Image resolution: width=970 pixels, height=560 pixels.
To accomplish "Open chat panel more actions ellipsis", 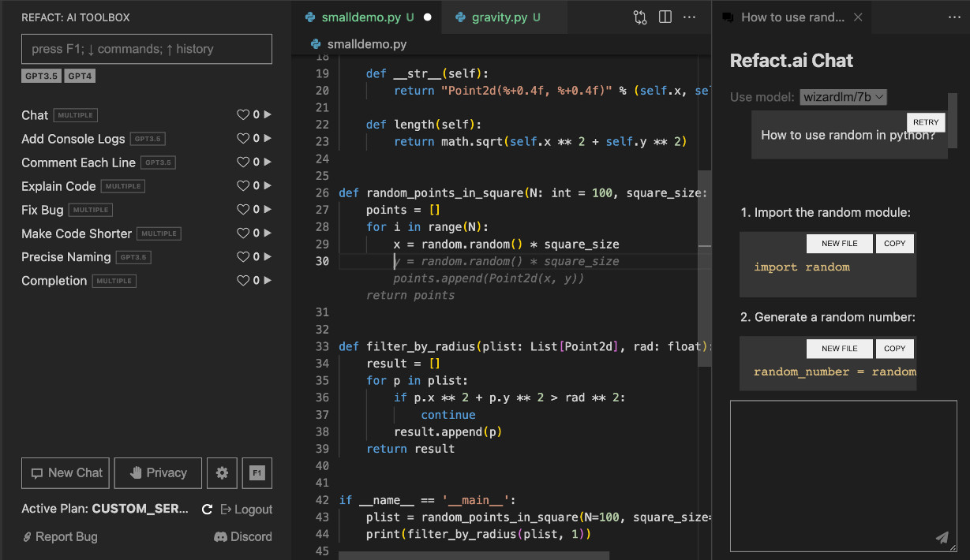I will pos(955,17).
